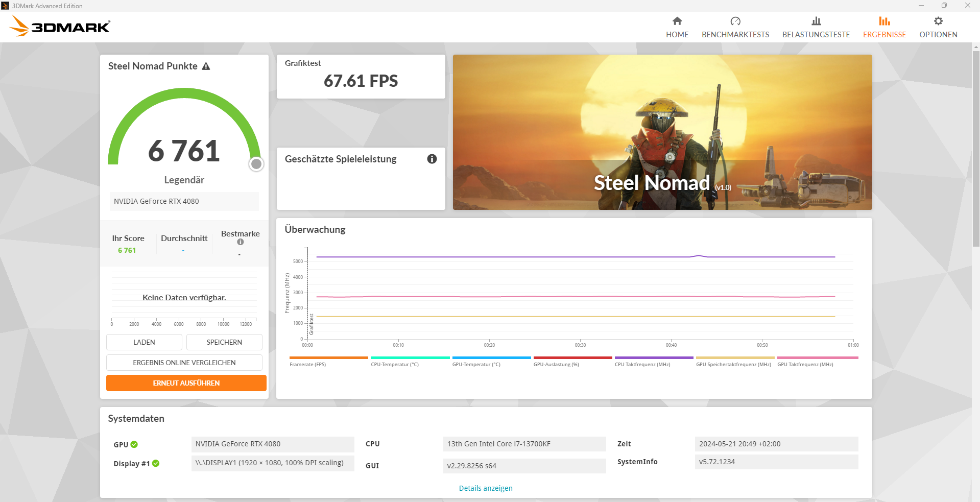Click the \\.\DISPLAY1 display value field

[x=273, y=463]
